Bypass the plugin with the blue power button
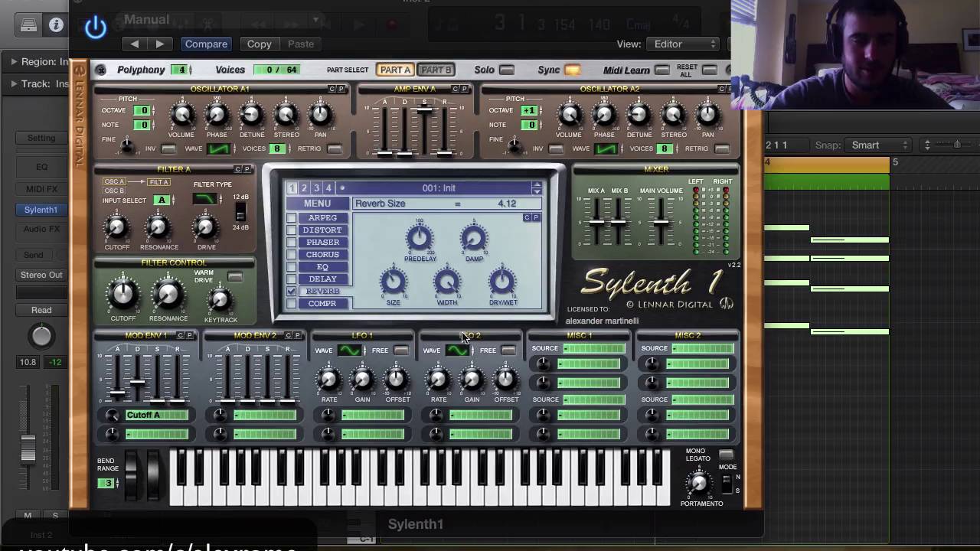Image resolution: width=980 pixels, height=551 pixels. pyautogui.click(x=96, y=28)
